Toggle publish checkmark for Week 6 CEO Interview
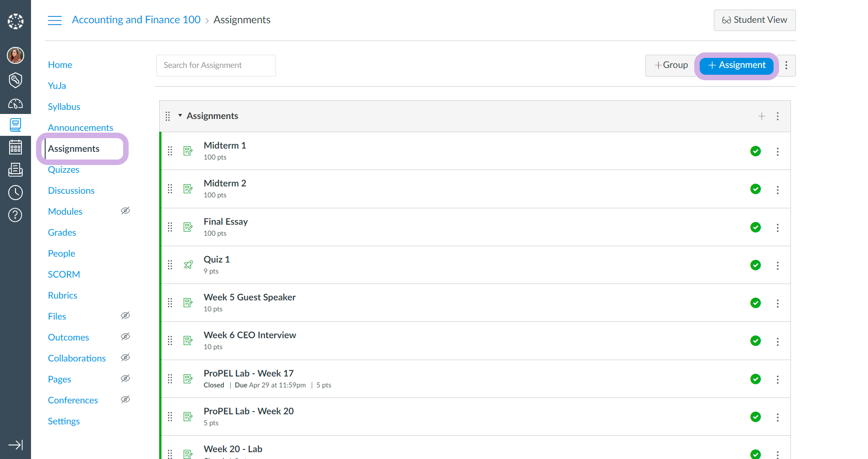Image resolution: width=868 pixels, height=459 pixels. click(755, 341)
